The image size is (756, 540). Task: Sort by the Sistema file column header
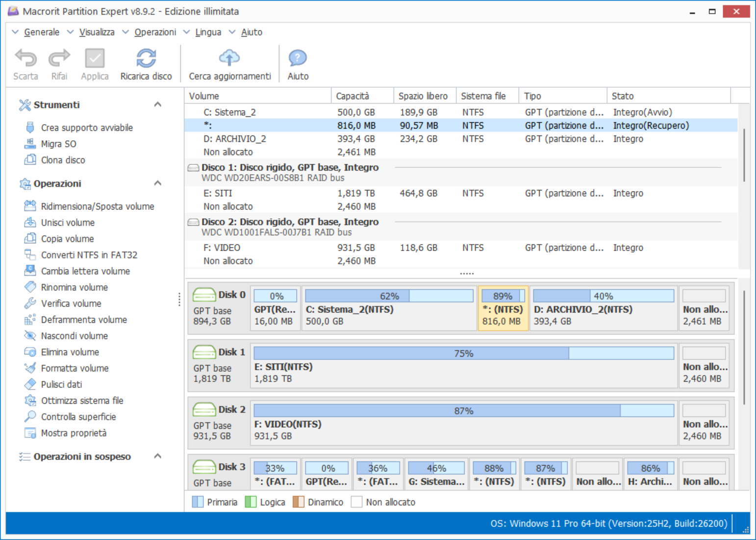[x=487, y=96]
